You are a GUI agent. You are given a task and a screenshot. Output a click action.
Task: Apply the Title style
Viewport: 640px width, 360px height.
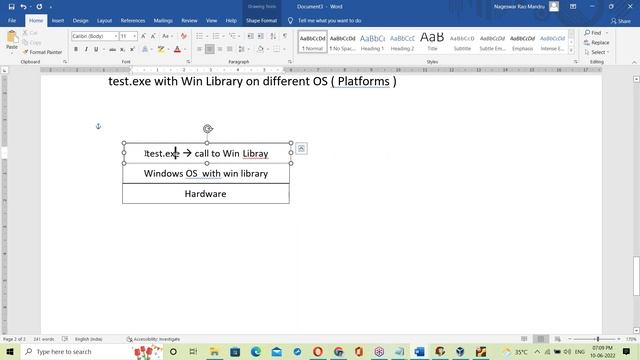pyautogui.click(x=432, y=42)
